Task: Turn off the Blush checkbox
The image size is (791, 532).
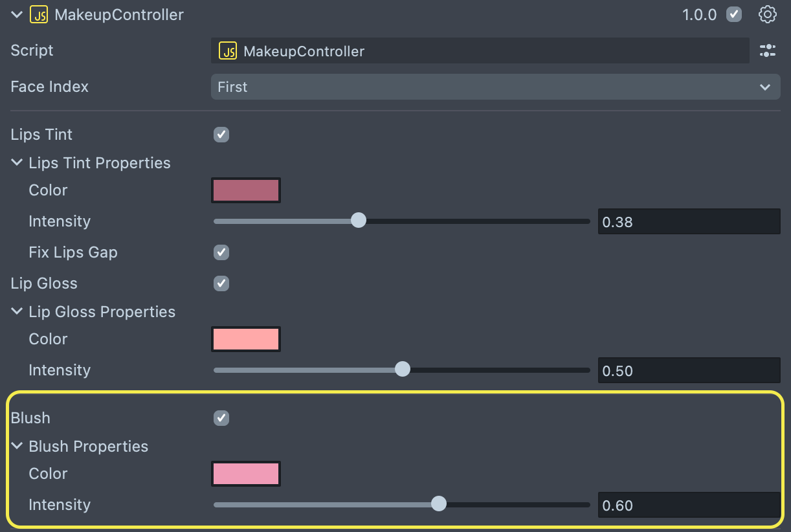Action: 221,418
